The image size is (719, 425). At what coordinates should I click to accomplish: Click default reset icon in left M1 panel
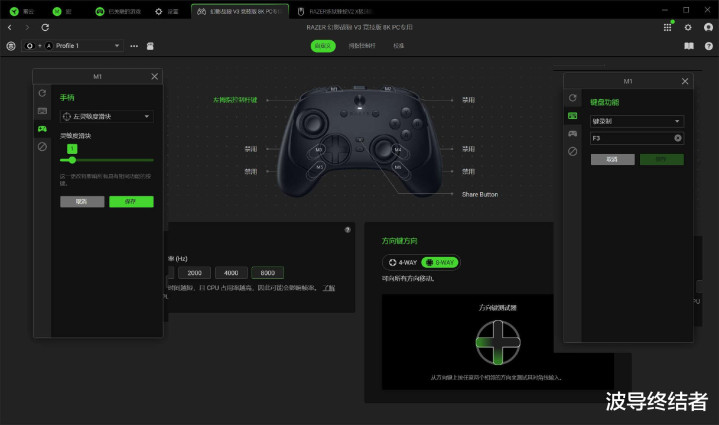[x=42, y=93]
